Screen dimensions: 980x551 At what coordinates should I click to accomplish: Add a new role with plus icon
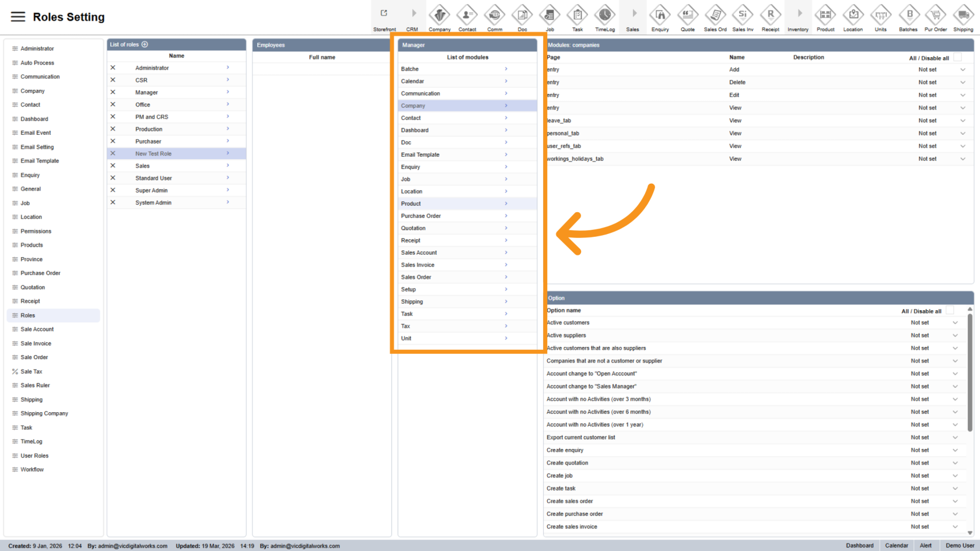[x=145, y=44]
